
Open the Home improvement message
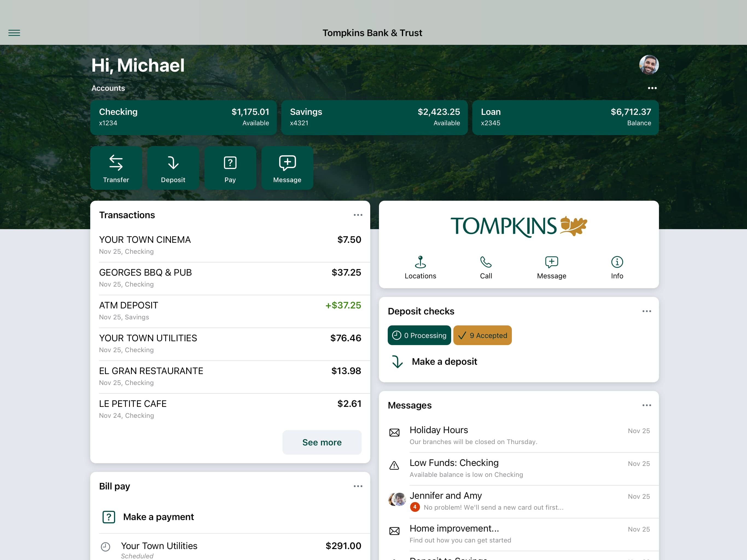click(x=519, y=534)
